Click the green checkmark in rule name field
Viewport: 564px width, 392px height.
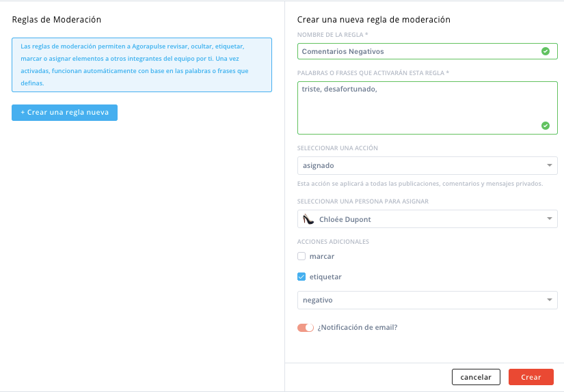pyautogui.click(x=546, y=51)
